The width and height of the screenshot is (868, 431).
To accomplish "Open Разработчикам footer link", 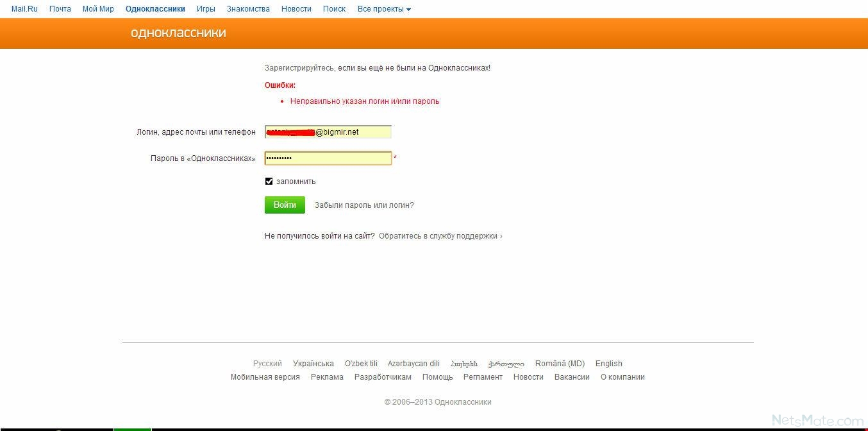I will coord(383,377).
